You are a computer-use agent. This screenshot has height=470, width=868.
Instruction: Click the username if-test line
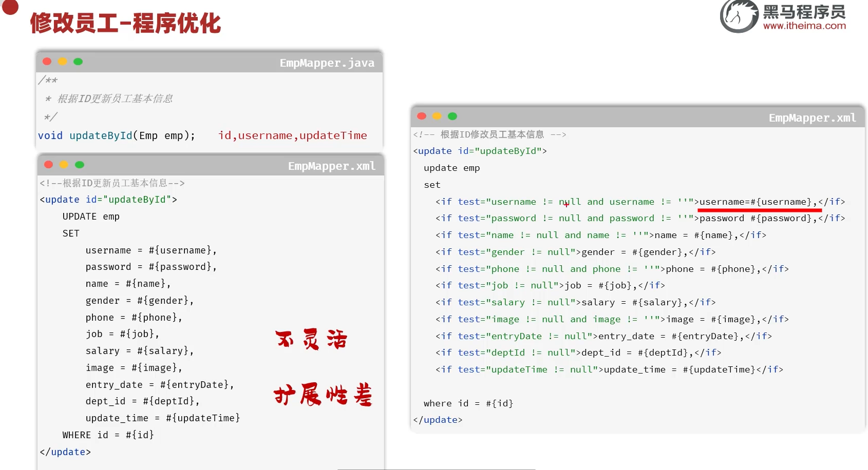(x=640, y=202)
